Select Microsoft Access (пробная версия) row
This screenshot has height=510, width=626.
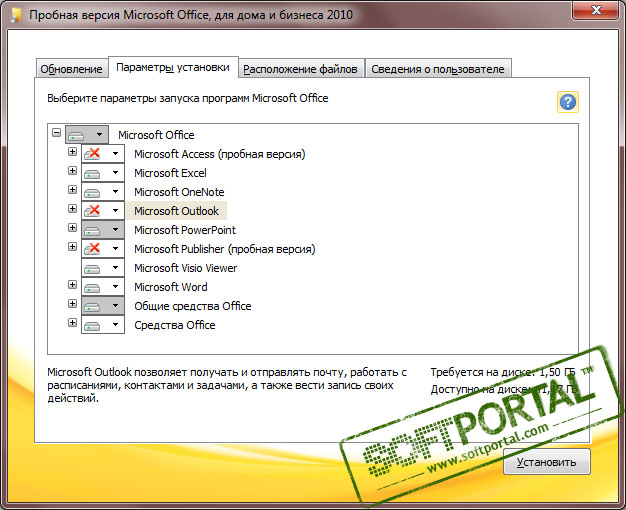[220, 154]
